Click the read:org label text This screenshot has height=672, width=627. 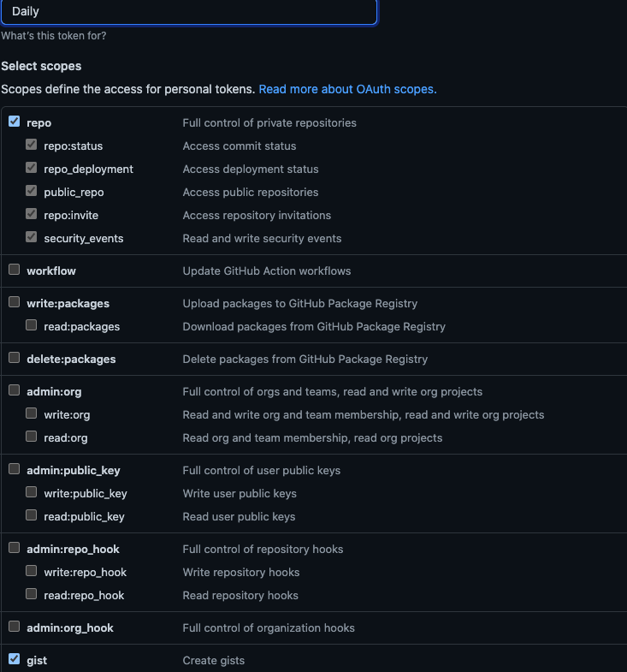click(x=66, y=438)
